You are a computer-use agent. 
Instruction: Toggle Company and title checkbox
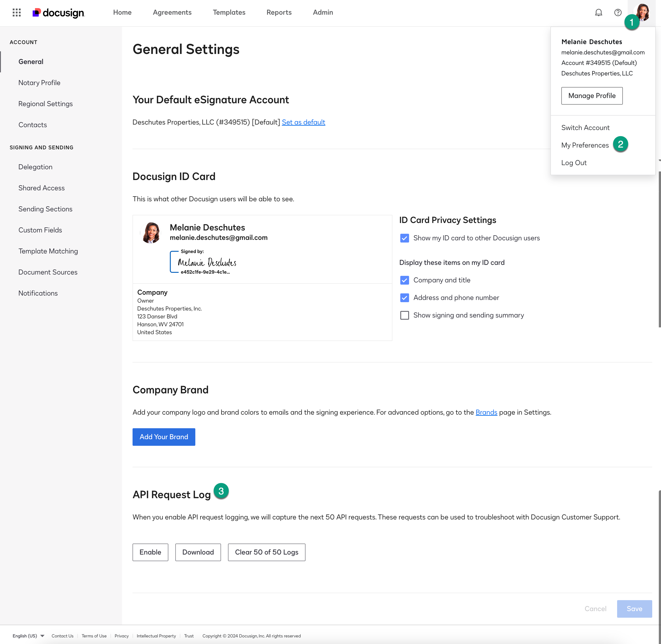point(404,280)
